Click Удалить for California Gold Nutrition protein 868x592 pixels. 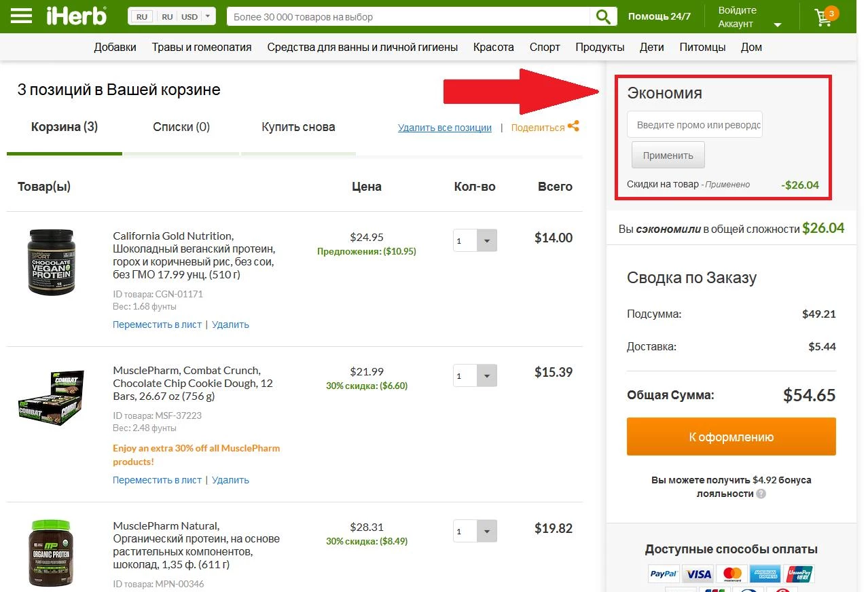230,325
